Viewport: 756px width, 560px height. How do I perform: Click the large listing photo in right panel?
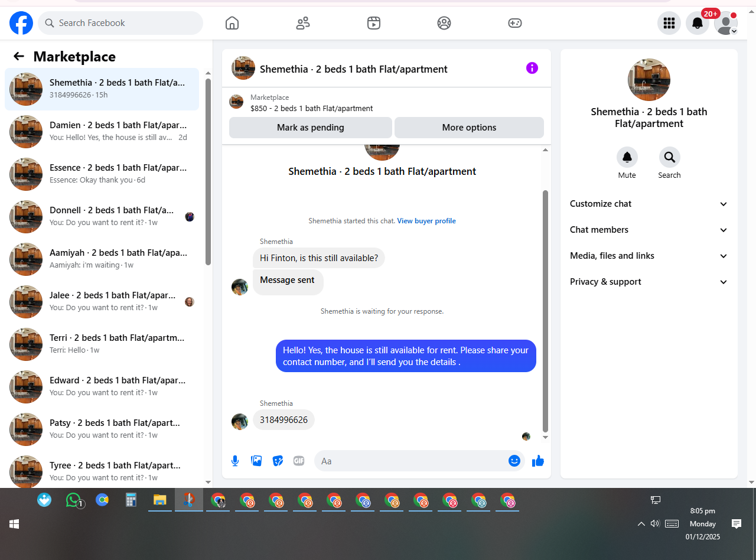tap(649, 80)
